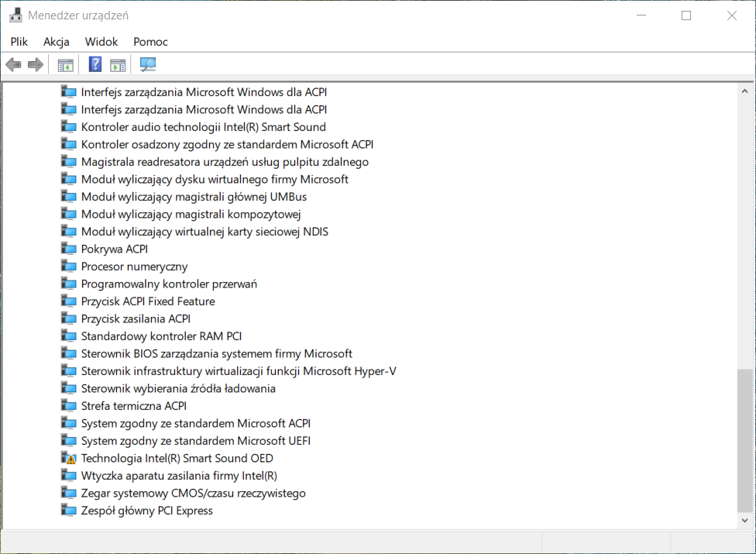Select Moduł wyliczający wirtualnej karty sieciowej NDIS

(204, 232)
